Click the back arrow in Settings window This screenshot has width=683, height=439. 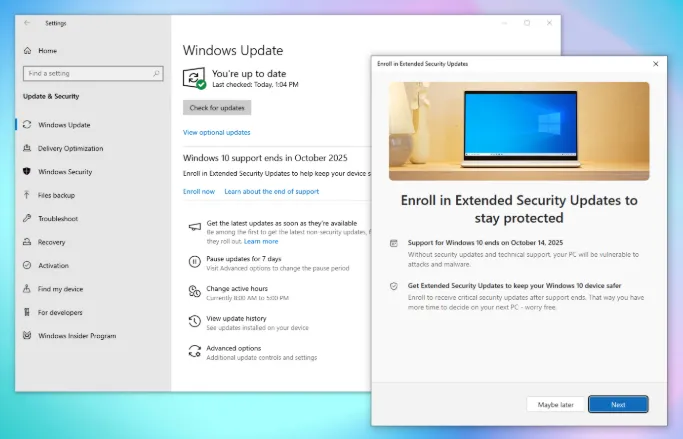(27, 23)
